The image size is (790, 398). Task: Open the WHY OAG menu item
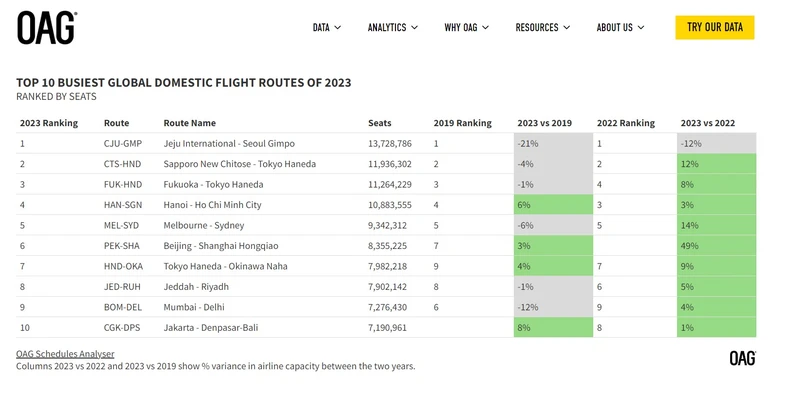tap(460, 28)
